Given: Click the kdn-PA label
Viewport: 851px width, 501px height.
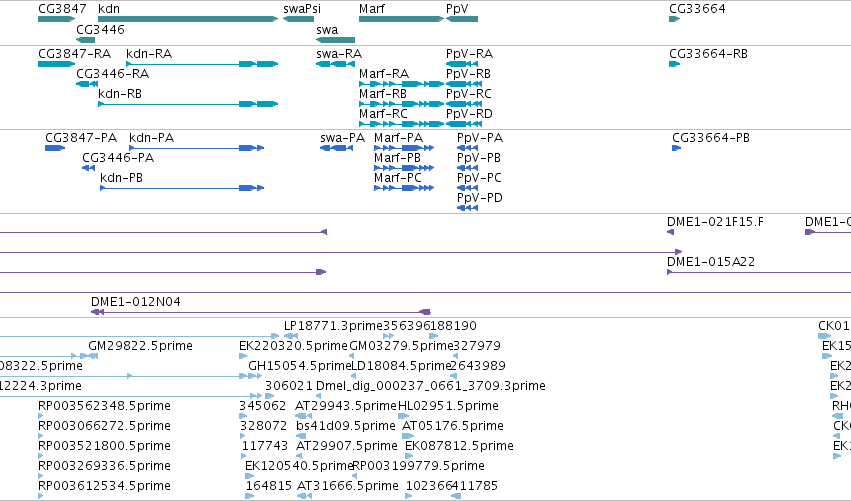Looking at the screenshot, I should (151, 138).
